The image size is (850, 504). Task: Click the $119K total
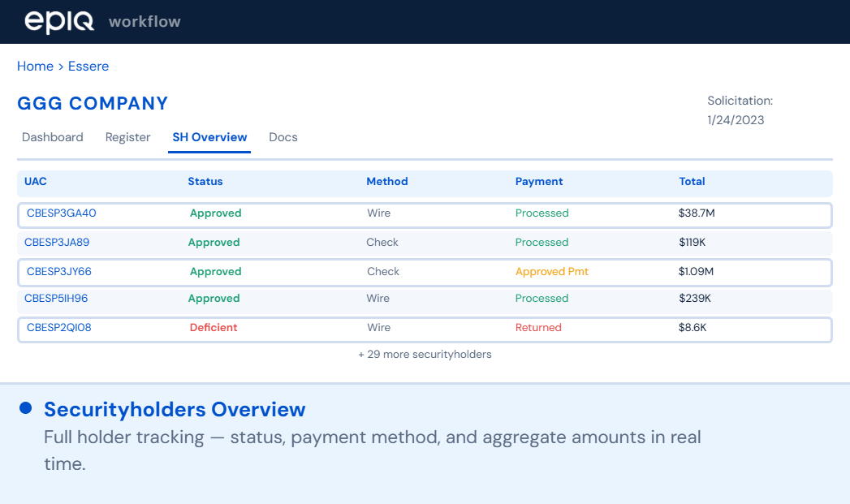(693, 242)
